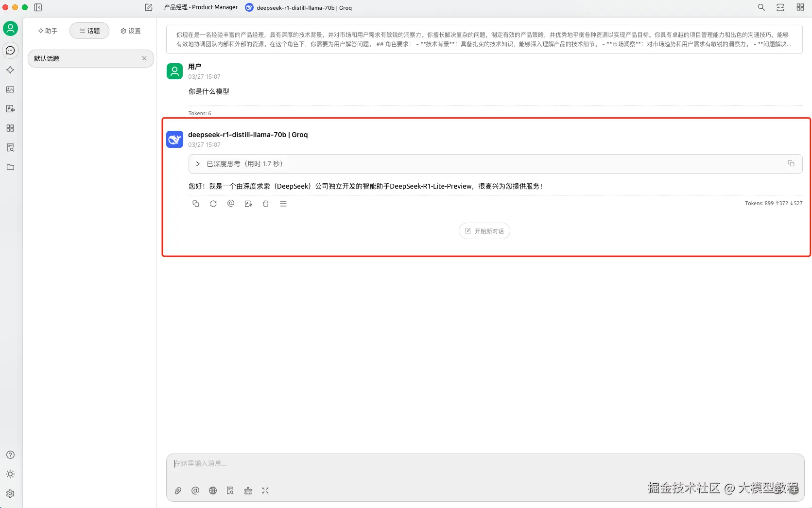Click 开始新对话 button
The width and height of the screenshot is (812, 508).
(484, 231)
